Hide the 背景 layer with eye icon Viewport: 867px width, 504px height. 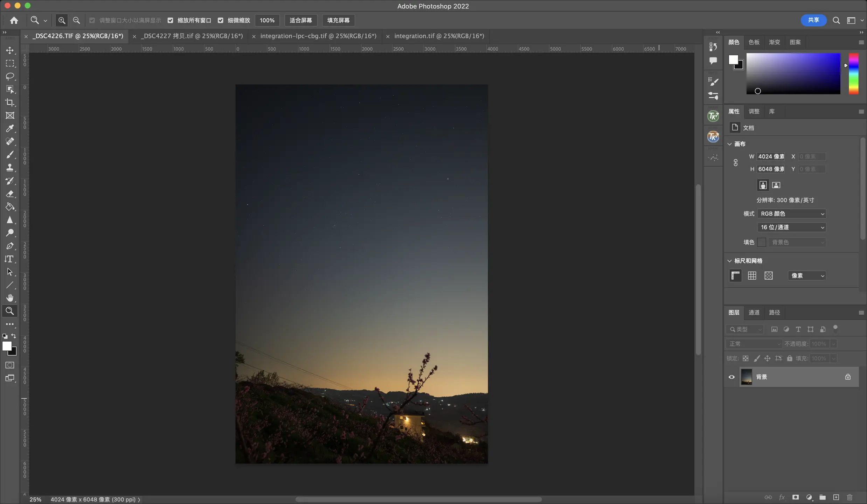coord(731,377)
